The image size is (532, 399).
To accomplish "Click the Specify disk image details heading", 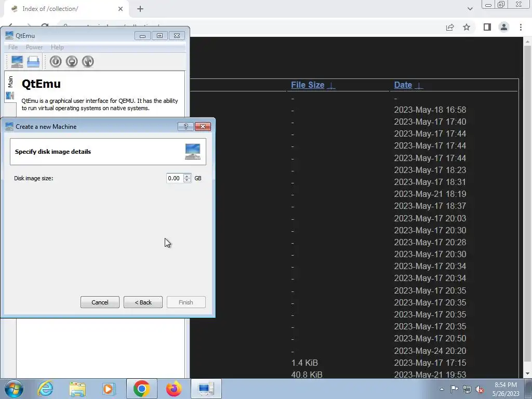I will pos(53,152).
